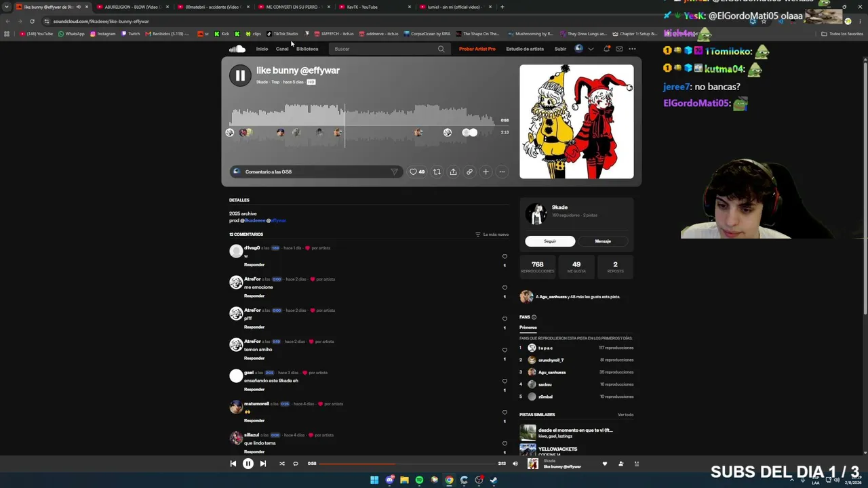Open the header more menu (three dots)
Screen dimensions: 868x488
click(x=632, y=49)
